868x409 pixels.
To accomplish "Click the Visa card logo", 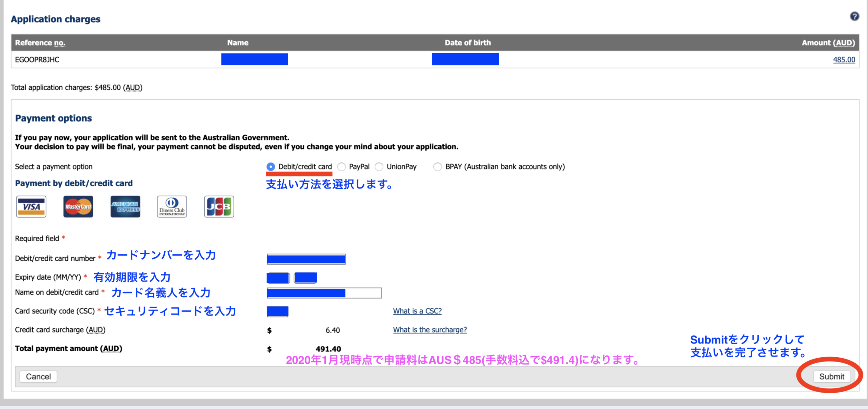I will (x=31, y=207).
